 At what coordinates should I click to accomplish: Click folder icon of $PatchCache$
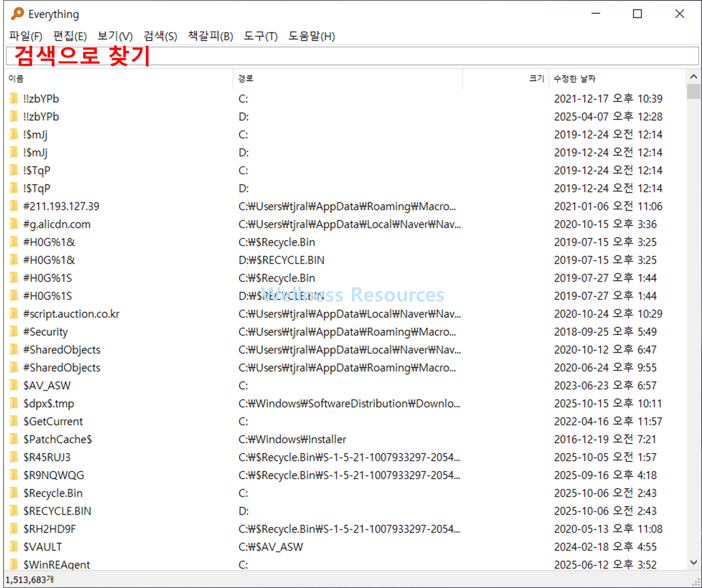point(14,439)
